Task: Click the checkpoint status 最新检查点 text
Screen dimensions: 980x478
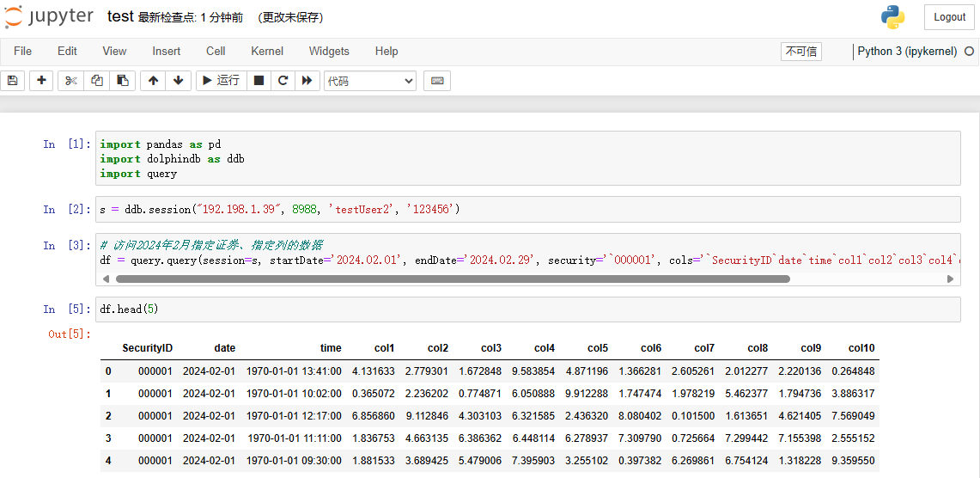Action: 191,17
